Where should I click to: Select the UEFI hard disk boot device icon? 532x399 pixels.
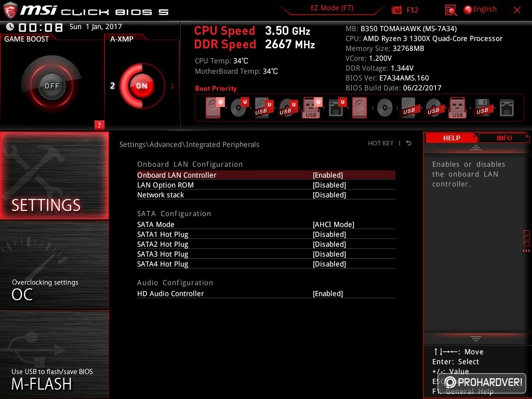tap(215, 108)
